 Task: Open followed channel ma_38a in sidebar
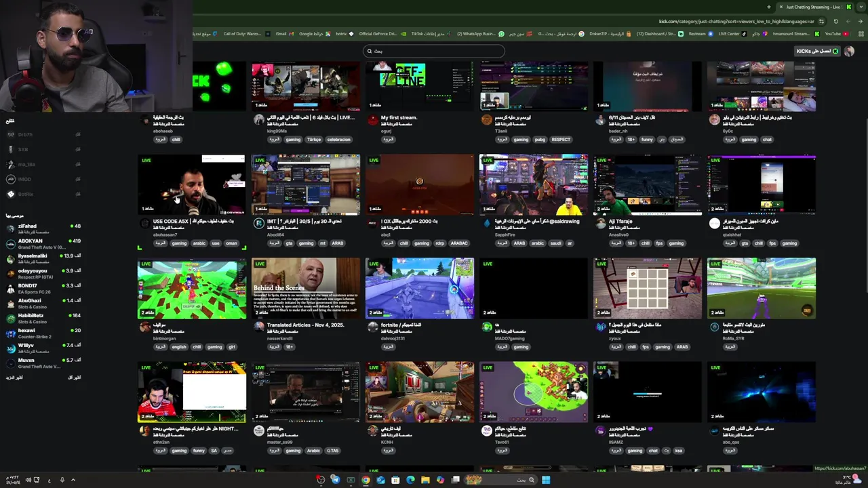click(44, 164)
